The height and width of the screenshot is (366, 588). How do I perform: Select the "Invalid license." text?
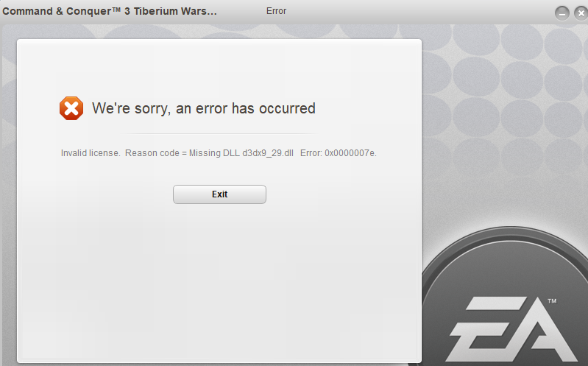[x=91, y=153]
